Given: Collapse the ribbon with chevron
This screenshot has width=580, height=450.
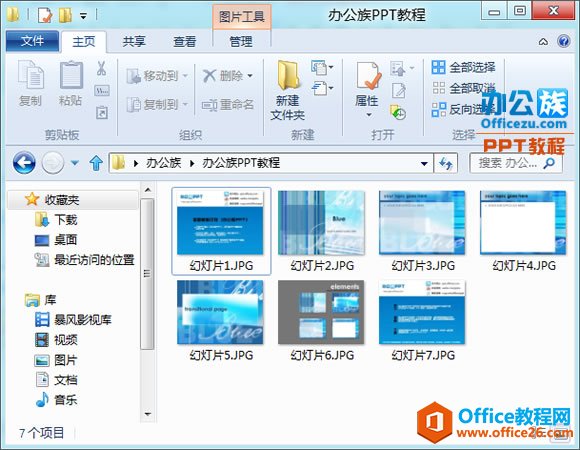Looking at the screenshot, I should [543, 41].
